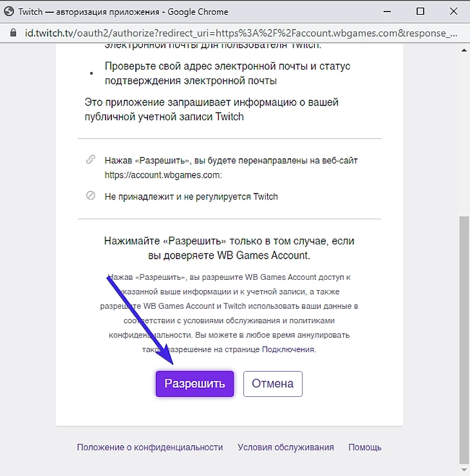Viewport: 470px width, 476px height.
Task: Click the crossed-circle icon beside Twitch disclaimer
Action: [x=91, y=196]
